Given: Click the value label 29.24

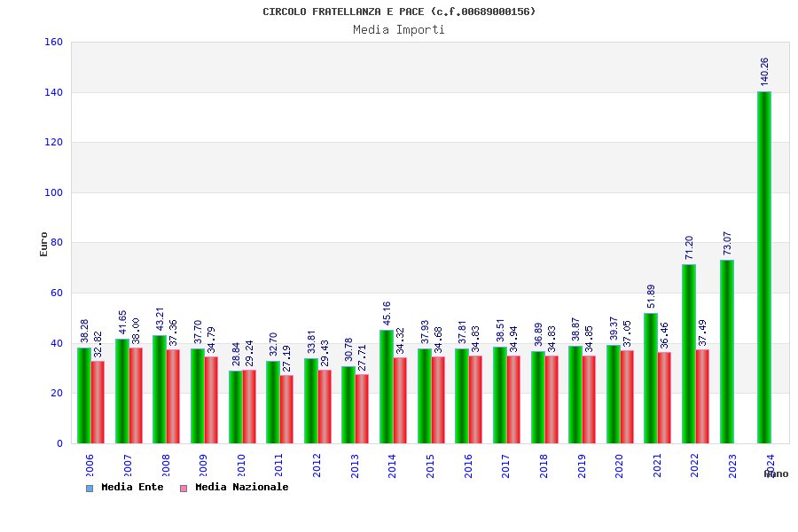Looking at the screenshot, I should (249, 353).
